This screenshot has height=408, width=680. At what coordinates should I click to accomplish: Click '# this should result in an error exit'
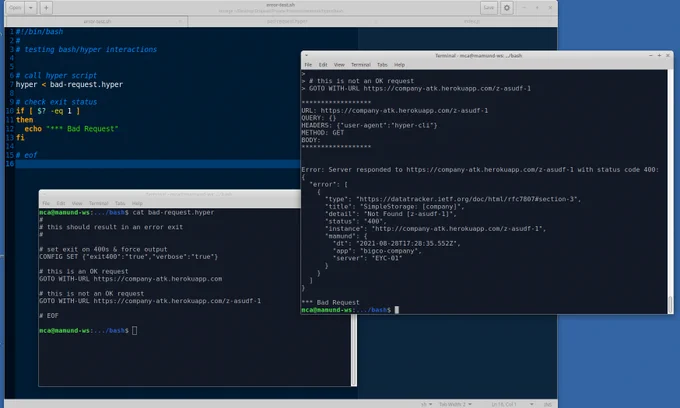(x=111, y=227)
